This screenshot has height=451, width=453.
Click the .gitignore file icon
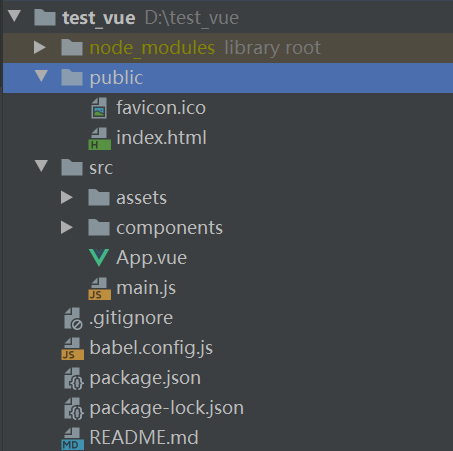point(73,318)
